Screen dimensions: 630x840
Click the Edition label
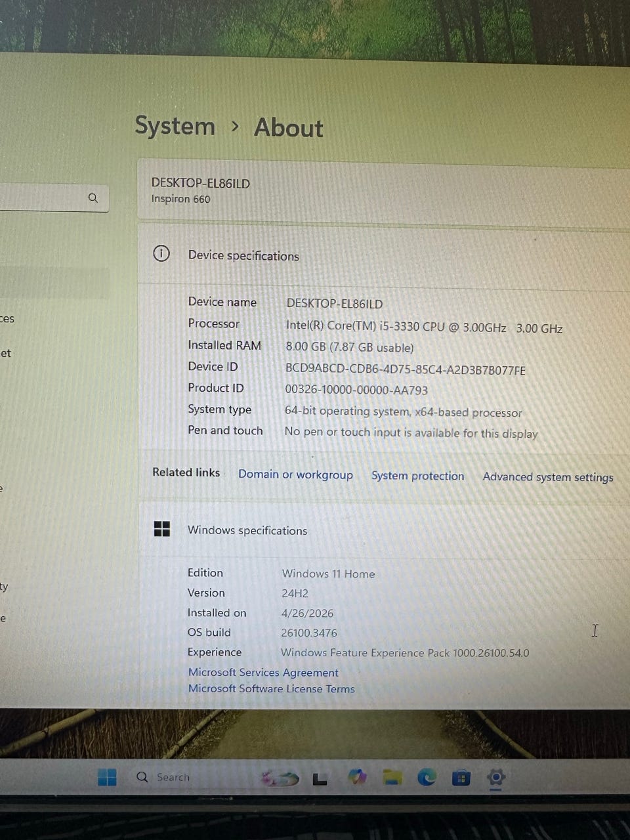pyautogui.click(x=205, y=573)
